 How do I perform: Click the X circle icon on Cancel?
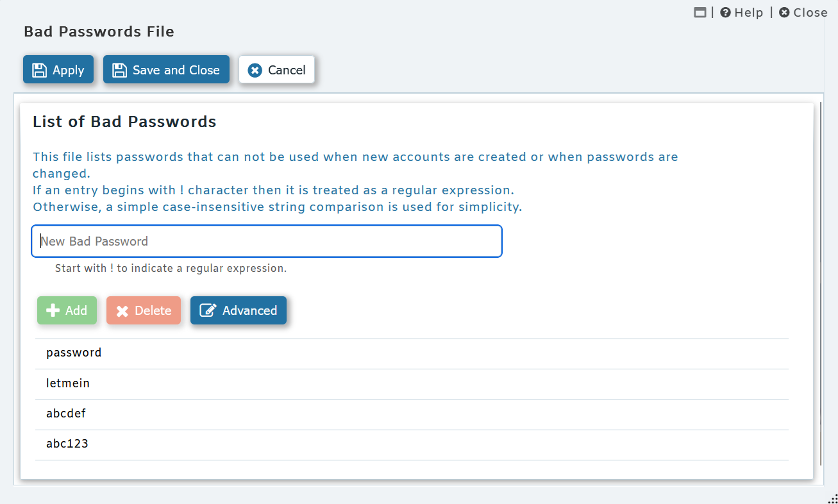(x=256, y=69)
